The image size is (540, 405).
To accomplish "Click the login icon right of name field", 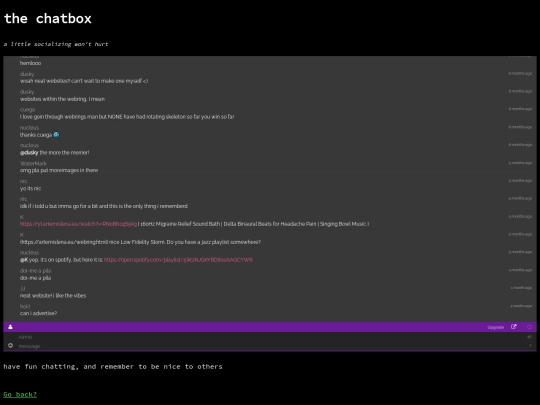I will [x=529, y=337].
